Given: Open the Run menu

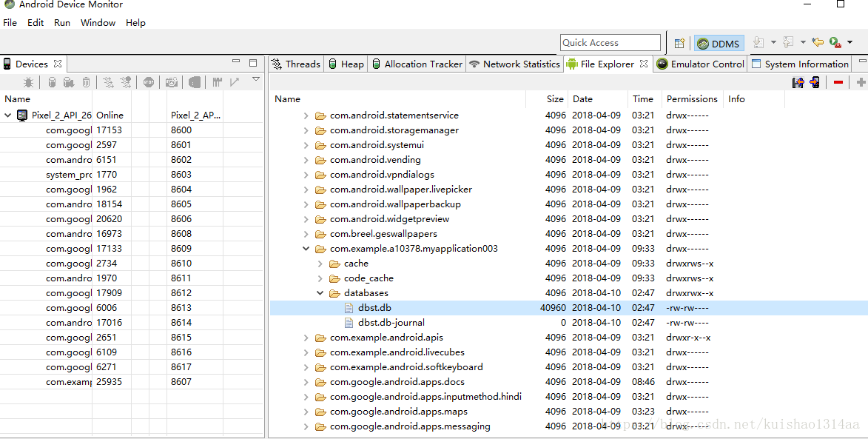Looking at the screenshot, I should click(x=62, y=23).
